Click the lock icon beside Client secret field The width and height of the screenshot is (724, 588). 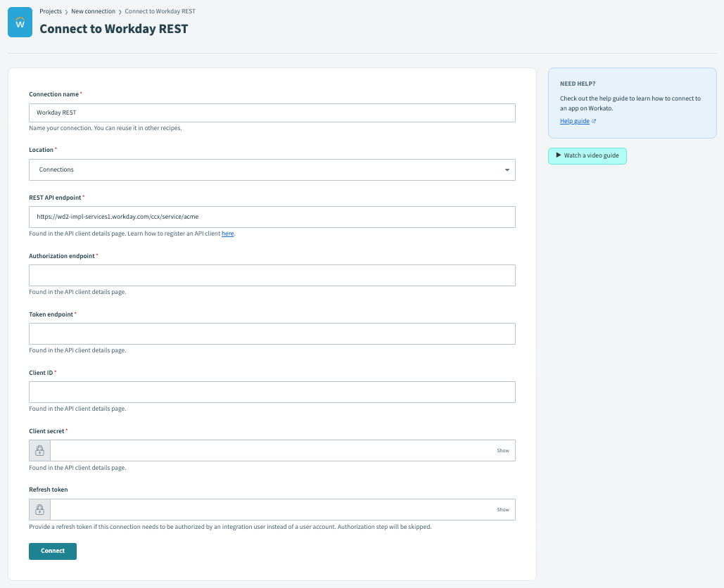(x=39, y=450)
